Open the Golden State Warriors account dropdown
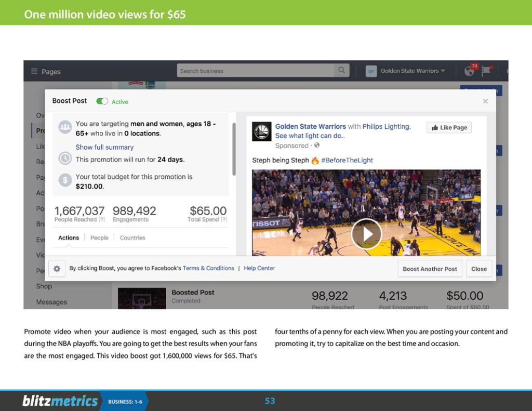Viewport: 532px width, 411px height. tap(413, 71)
